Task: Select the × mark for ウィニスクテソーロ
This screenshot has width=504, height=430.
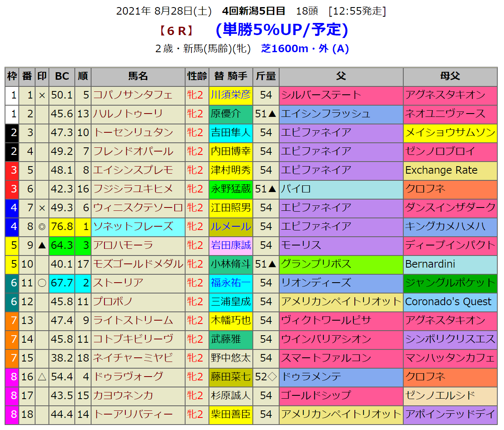Action: (x=42, y=208)
